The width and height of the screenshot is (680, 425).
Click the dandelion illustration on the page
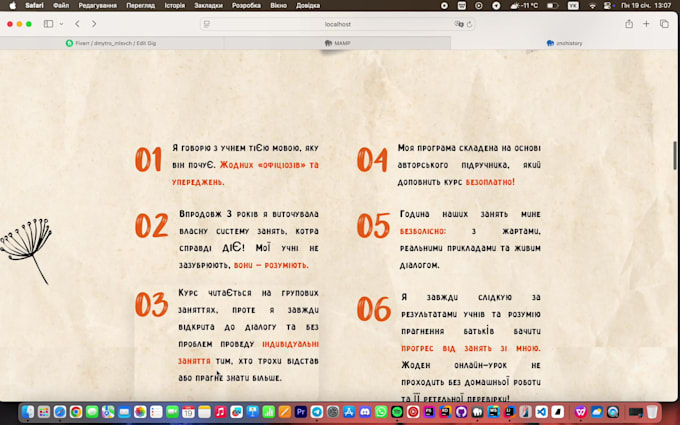click(x=26, y=251)
